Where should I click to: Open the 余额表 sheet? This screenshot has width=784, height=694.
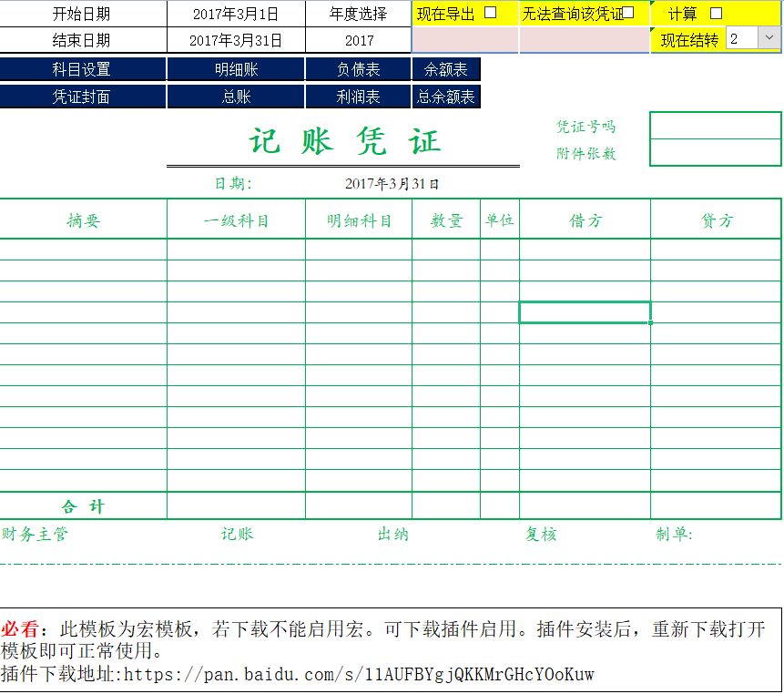pyautogui.click(x=447, y=68)
